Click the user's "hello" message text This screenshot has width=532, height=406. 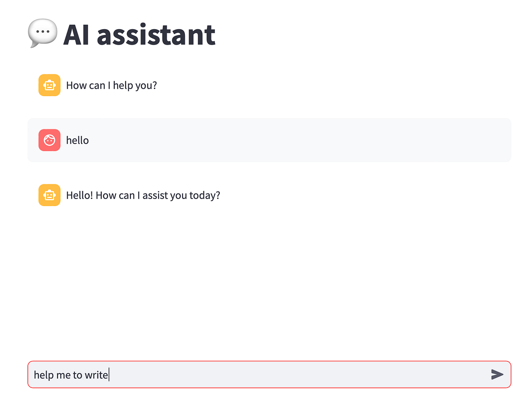tap(77, 140)
